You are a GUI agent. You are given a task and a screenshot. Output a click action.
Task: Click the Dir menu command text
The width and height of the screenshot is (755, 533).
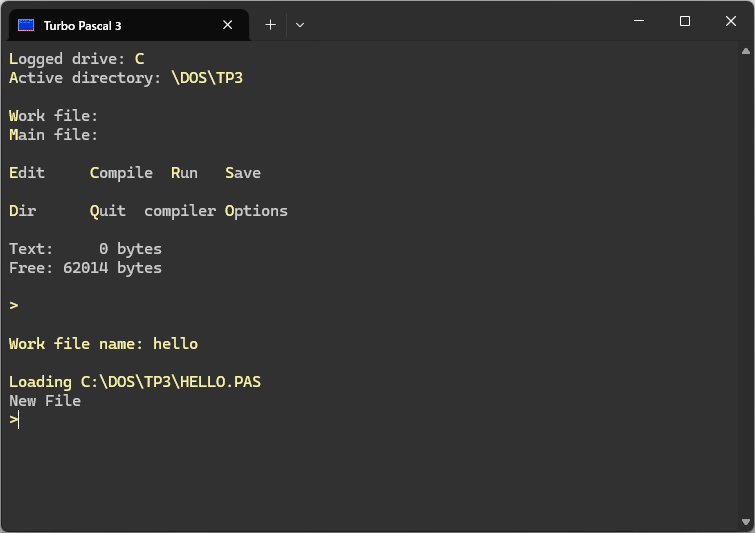(x=23, y=211)
